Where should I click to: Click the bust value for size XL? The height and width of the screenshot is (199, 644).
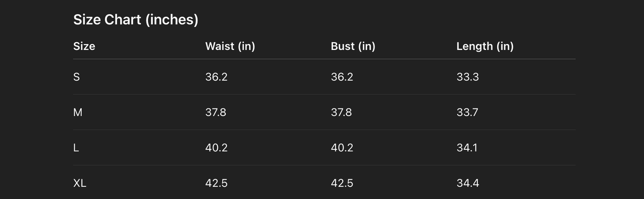click(x=342, y=183)
